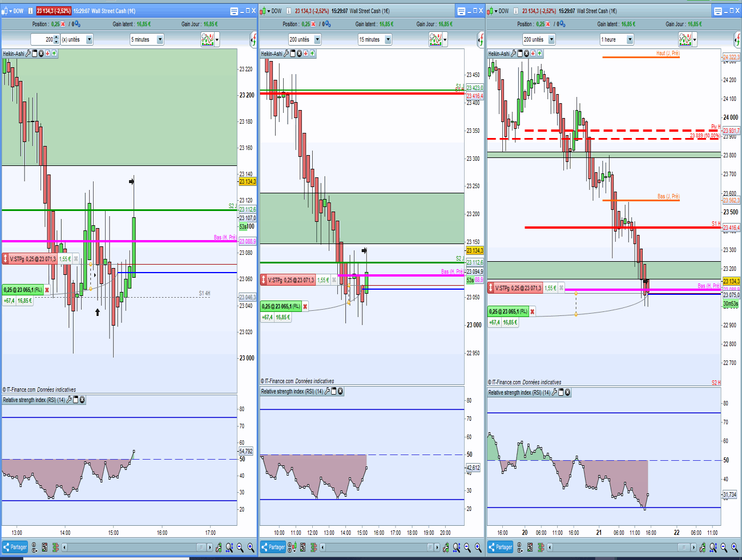The width and height of the screenshot is (742, 560).
Task: Open Heikin-Ashi settings wrench in 15-minute chart
Action: (286, 54)
